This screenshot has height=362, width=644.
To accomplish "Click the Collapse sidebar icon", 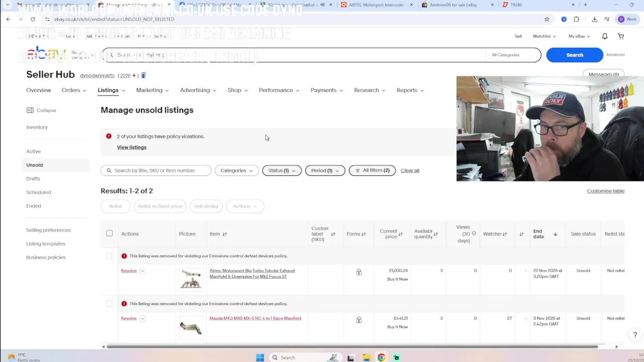I will click(30, 110).
